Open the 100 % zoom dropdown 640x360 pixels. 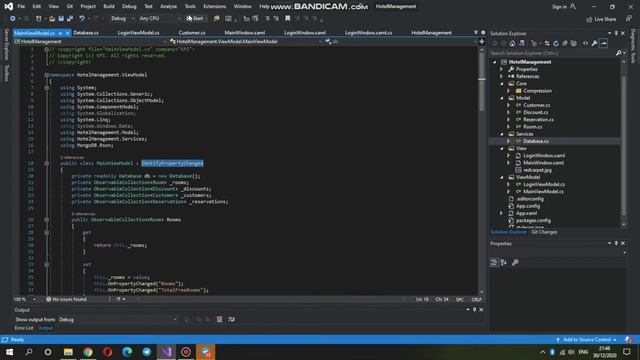pyautogui.click(x=24, y=299)
